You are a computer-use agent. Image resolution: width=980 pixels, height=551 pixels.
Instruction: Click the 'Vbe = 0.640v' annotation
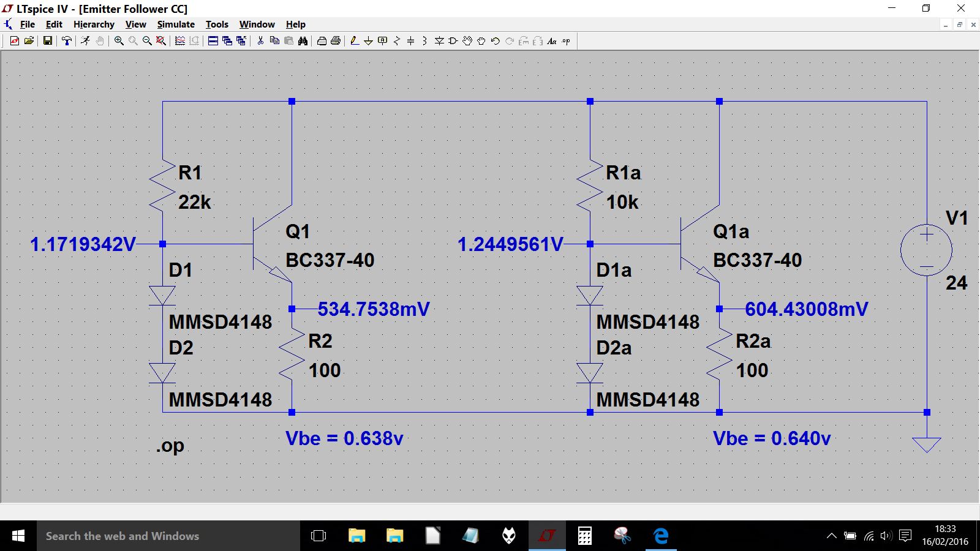pyautogui.click(x=772, y=438)
